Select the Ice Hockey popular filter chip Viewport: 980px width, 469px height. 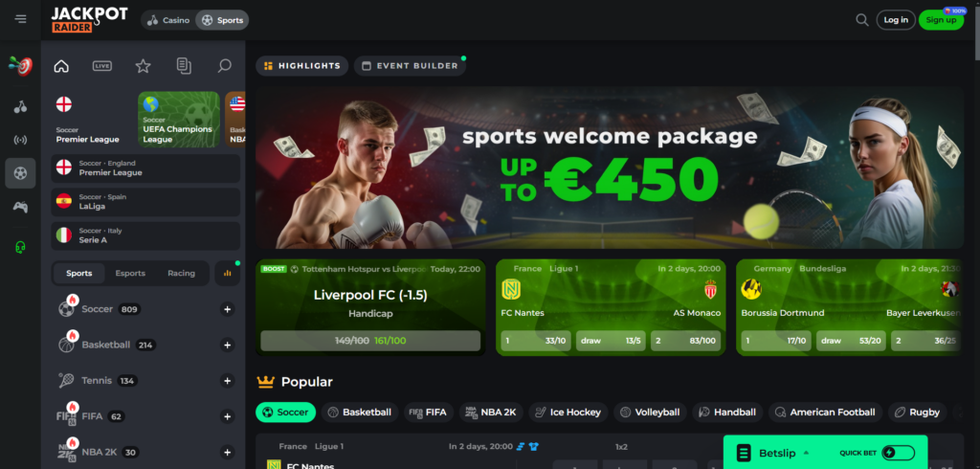568,413
